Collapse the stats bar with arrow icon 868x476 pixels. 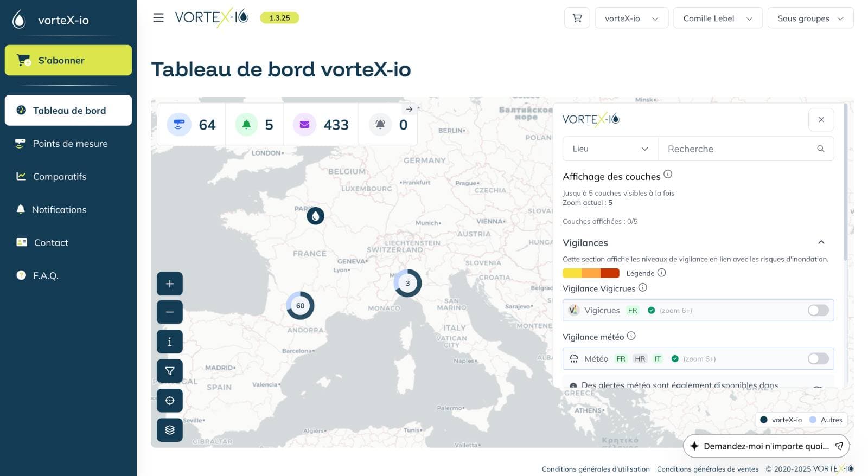click(x=410, y=109)
